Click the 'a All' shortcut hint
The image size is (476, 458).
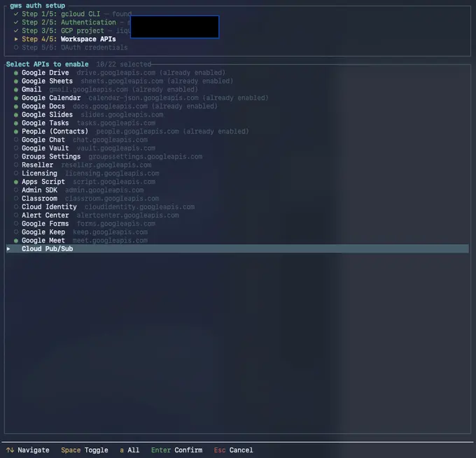[129, 450]
